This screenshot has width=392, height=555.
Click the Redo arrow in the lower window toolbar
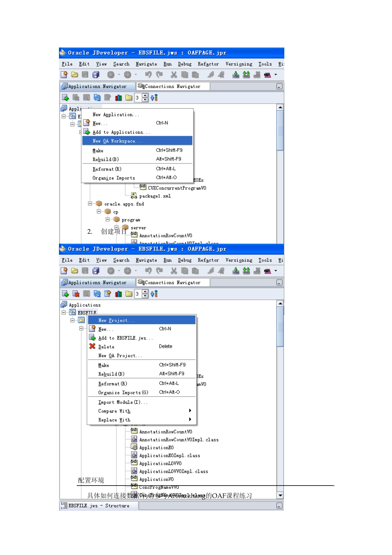pyautogui.click(x=159, y=271)
